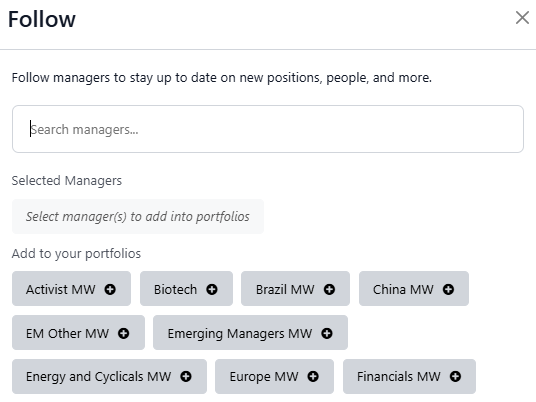Pick the China MW portfolio label
This screenshot has height=402, width=536.
(403, 290)
